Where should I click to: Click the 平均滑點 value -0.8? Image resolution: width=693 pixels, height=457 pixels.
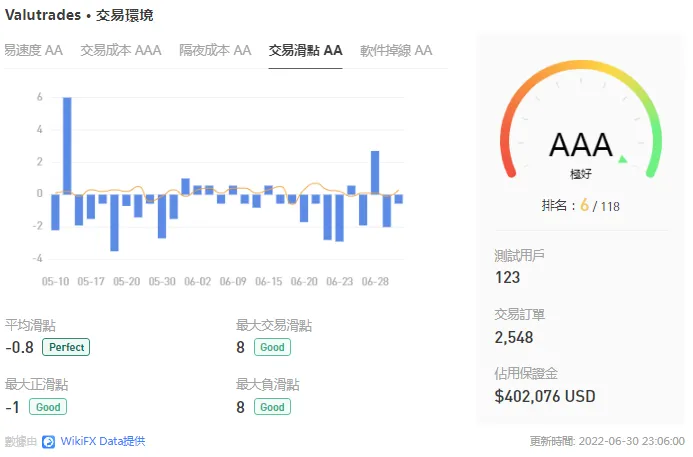(19, 347)
